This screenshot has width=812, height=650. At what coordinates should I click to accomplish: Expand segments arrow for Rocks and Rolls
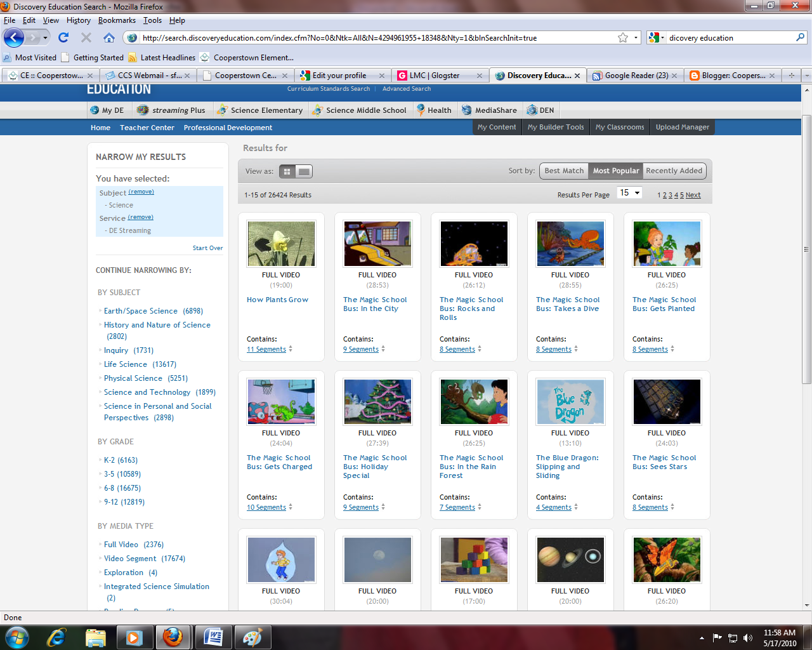[480, 349]
